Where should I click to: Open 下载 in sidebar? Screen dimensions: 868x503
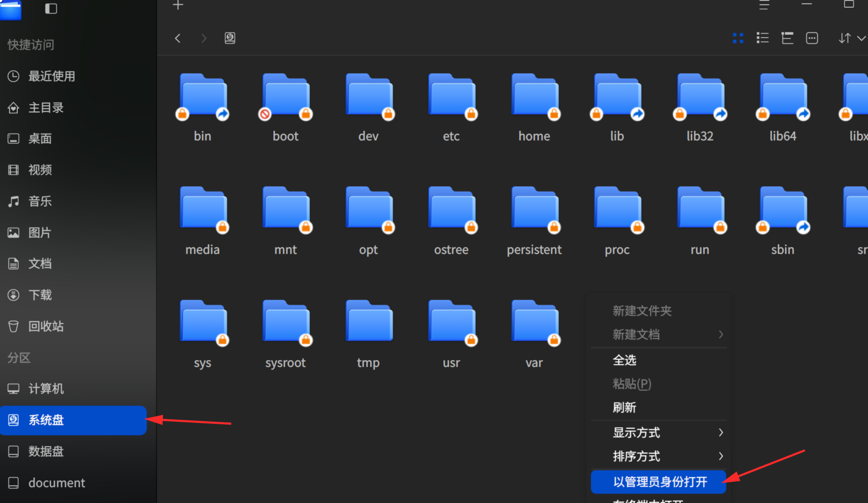click(74, 295)
